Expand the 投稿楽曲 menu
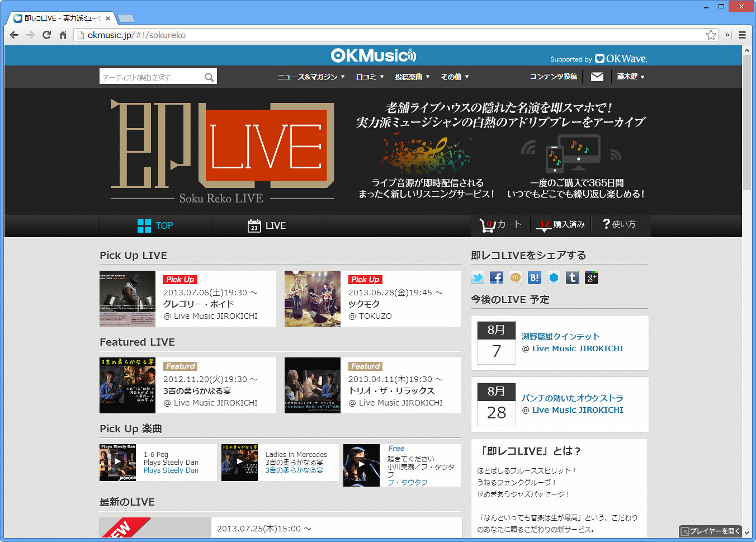Screen dimensions: 756x542 click(x=413, y=77)
